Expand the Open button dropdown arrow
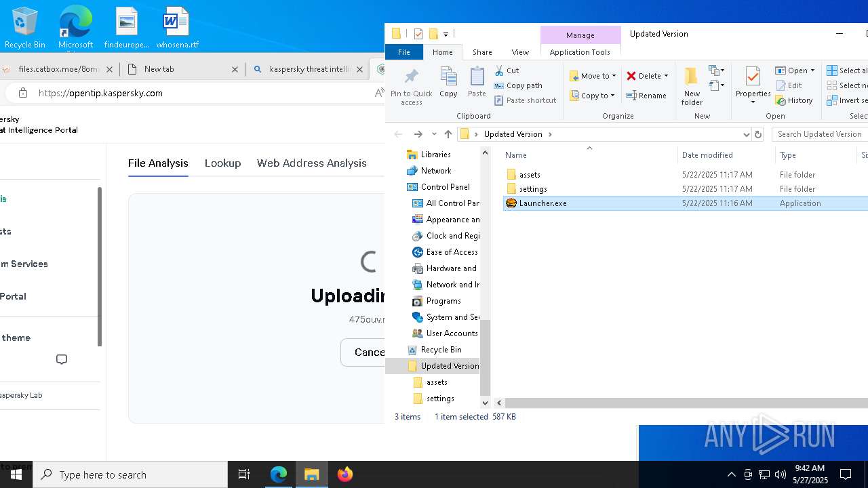The image size is (868, 488). point(812,70)
